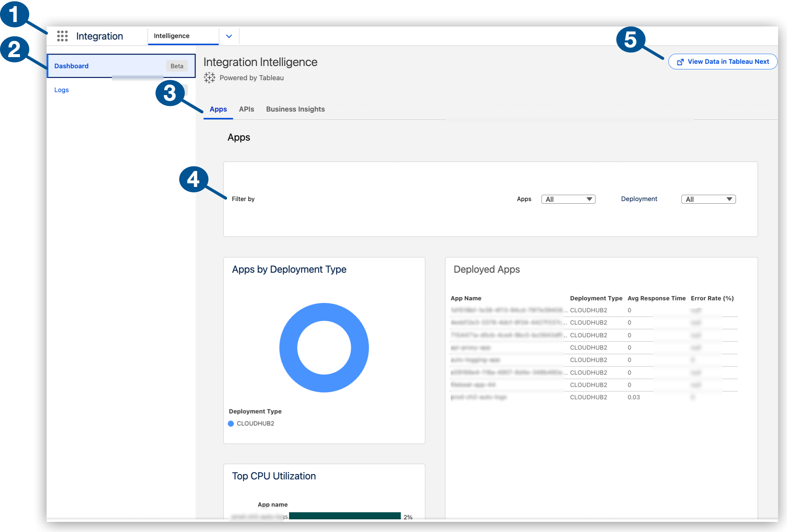Screen dimensions: 787x532
Task: Navigate to Logs in the sidebar
Action: [x=61, y=90]
